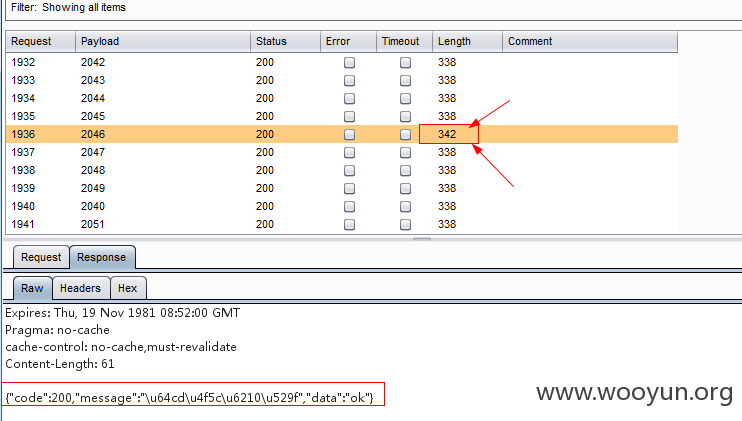
Task: Toggle Timeout checkbox for request 1940
Action: (405, 206)
